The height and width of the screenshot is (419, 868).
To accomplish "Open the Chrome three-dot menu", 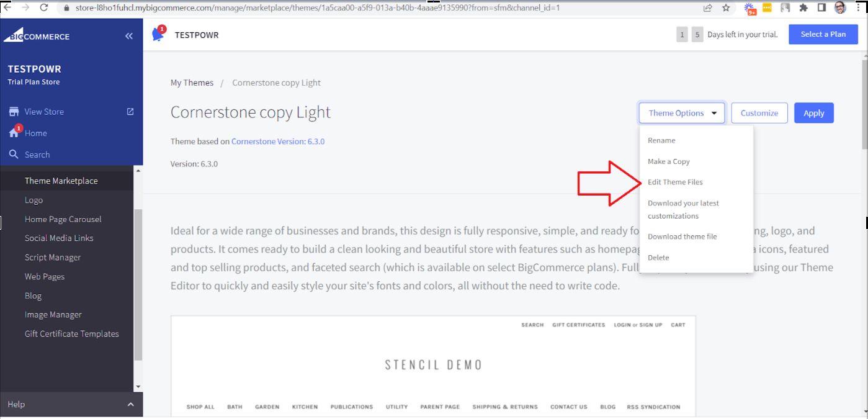I will [858, 7].
